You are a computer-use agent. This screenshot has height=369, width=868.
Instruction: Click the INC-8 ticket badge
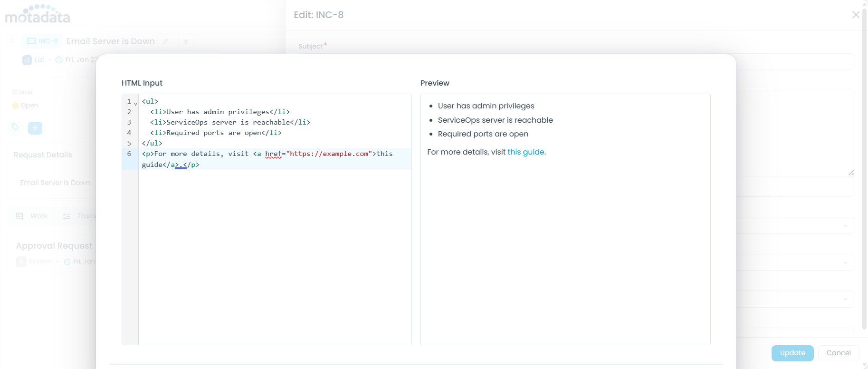click(x=43, y=41)
